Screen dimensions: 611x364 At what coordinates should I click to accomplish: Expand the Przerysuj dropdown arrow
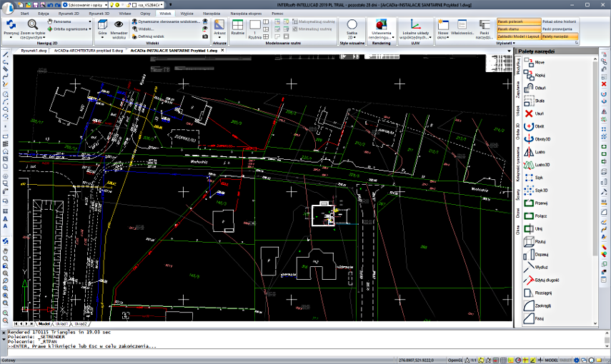point(11,38)
